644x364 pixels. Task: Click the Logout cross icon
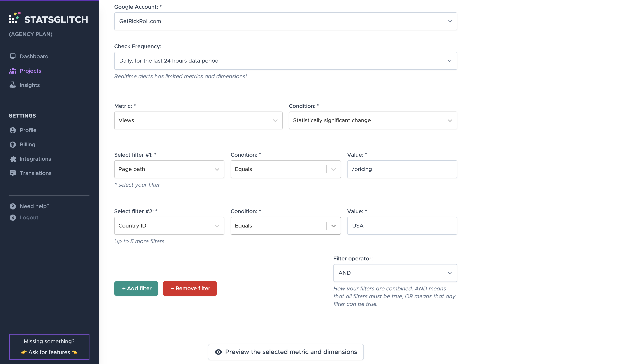click(x=13, y=217)
